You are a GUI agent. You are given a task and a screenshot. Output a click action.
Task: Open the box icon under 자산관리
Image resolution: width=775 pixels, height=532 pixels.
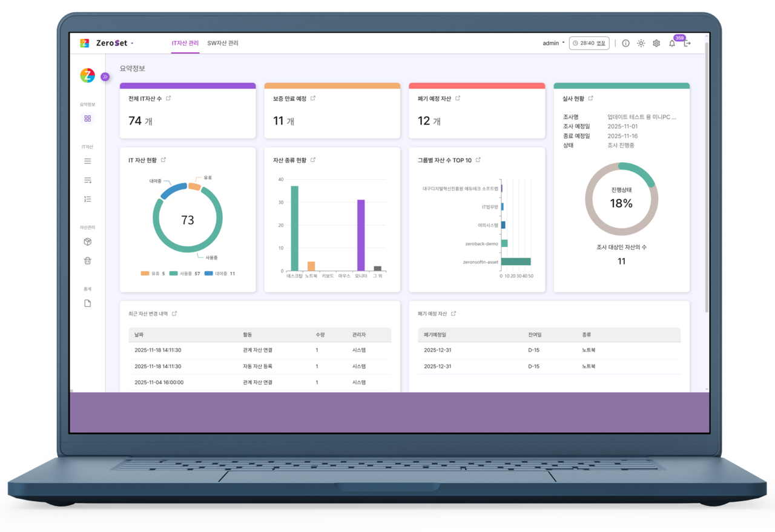(x=88, y=242)
